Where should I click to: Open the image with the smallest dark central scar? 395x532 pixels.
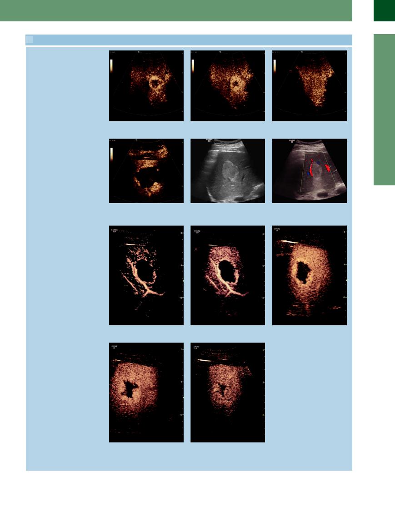tap(228, 392)
